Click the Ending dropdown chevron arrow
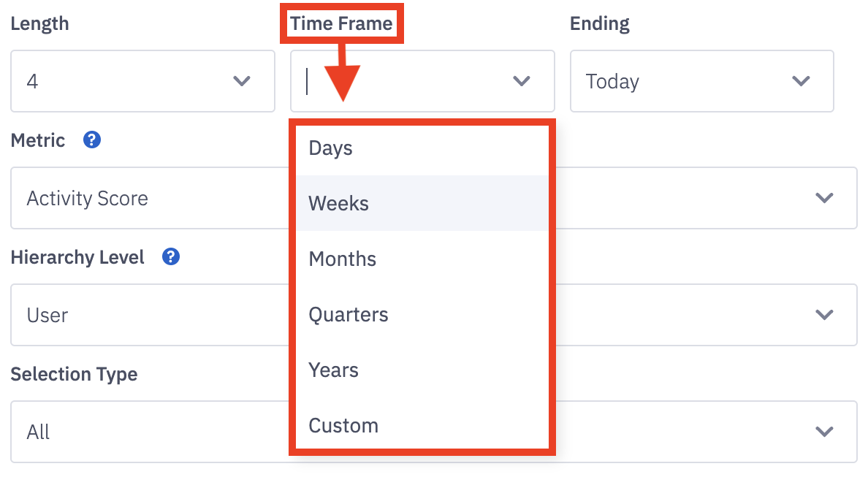The width and height of the screenshot is (868, 488). pyautogui.click(x=801, y=81)
